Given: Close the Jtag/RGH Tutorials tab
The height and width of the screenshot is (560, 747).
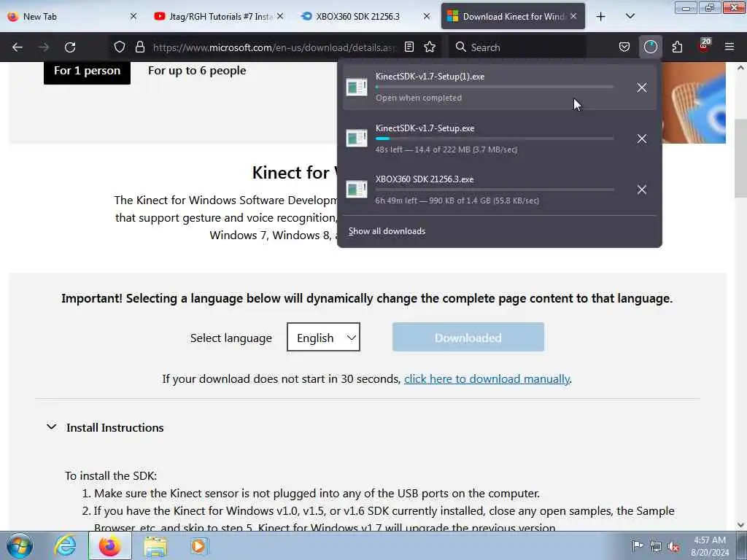Looking at the screenshot, I should (x=280, y=16).
